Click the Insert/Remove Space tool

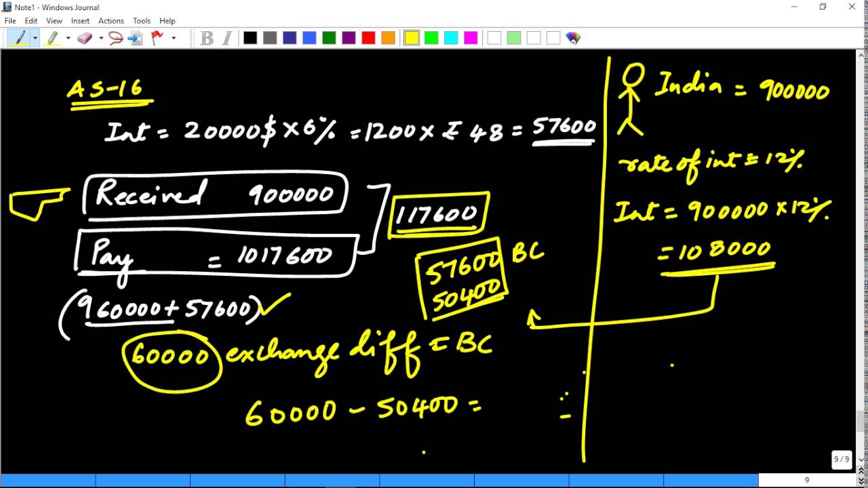click(x=135, y=38)
